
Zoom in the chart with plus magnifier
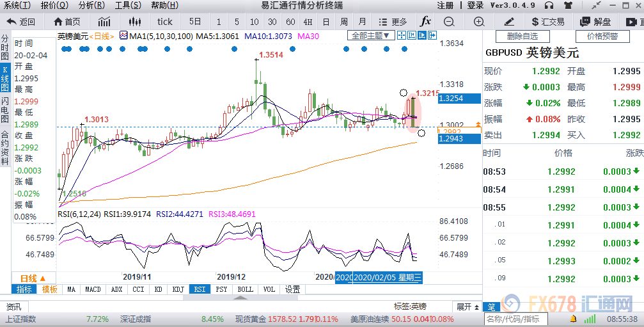pyautogui.click(x=479, y=22)
